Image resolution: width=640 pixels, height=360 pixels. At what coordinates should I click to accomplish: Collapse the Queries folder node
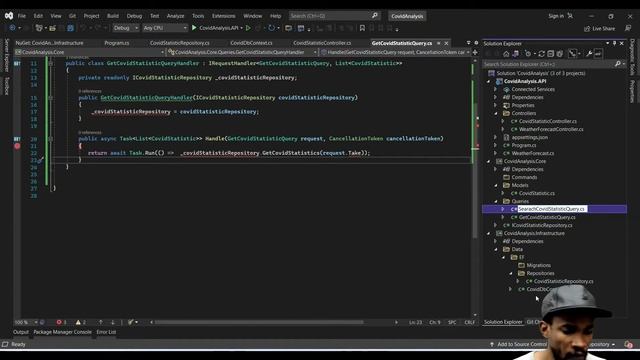(x=496, y=201)
